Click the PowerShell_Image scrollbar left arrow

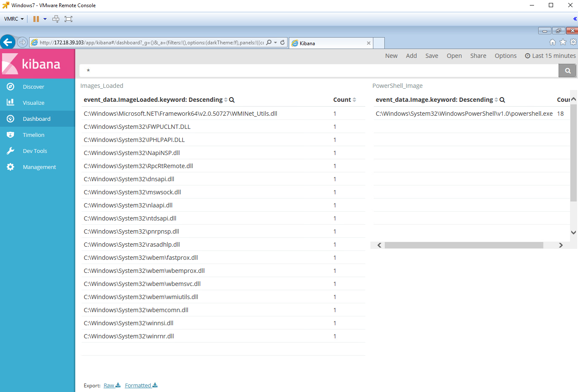(x=379, y=245)
